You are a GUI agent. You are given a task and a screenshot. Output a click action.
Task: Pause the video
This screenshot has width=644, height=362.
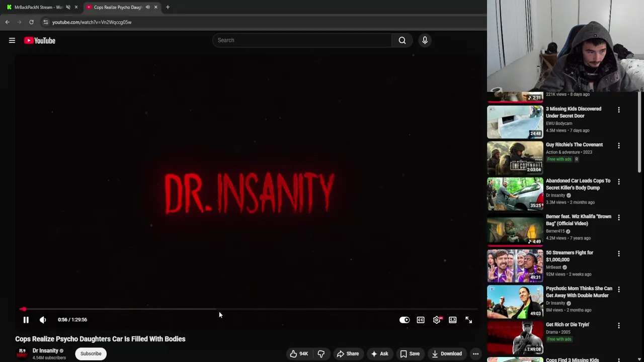pos(26,320)
